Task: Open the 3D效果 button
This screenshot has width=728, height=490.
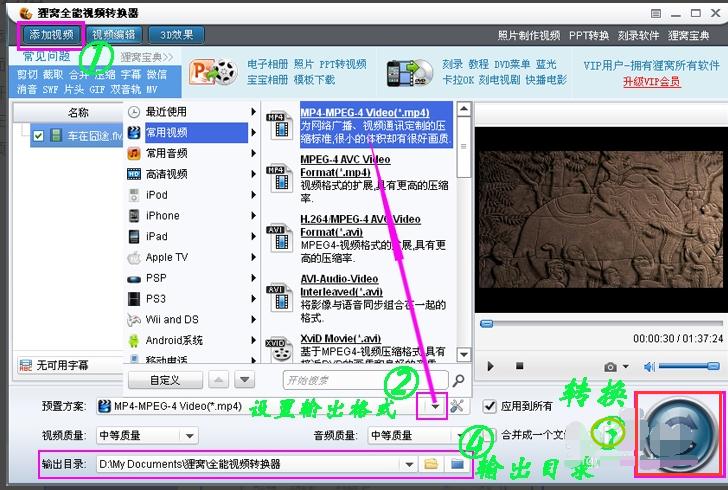Action: tap(176, 35)
